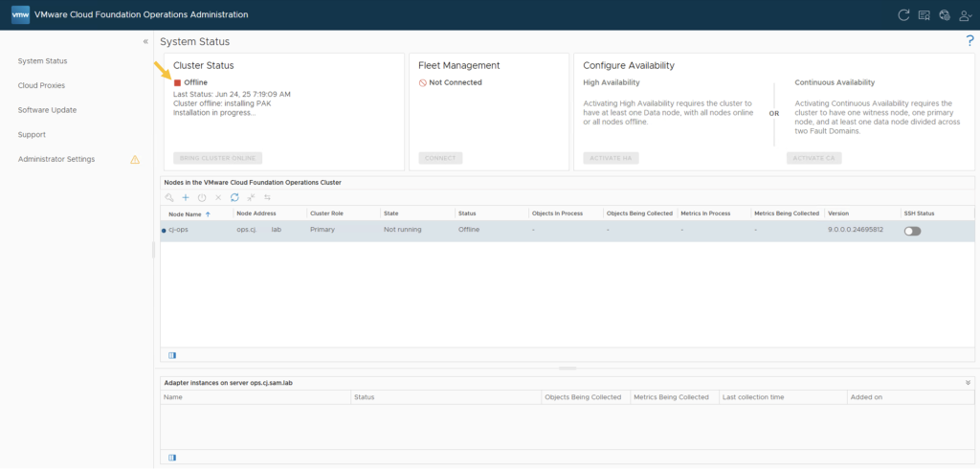
Task: Collapse the Adapter instances panel chevron
Action: [x=969, y=382]
